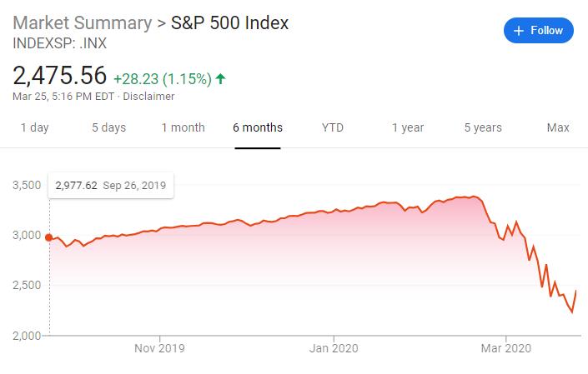Open the 1 year chart range
The height and width of the screenshot is (374, 588).
click(x=408, y=127)
